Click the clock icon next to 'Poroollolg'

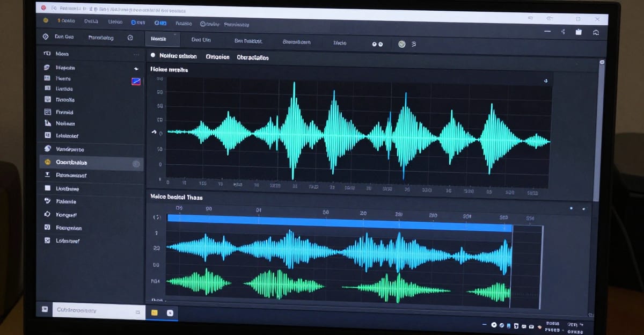(x=130, y=38)
